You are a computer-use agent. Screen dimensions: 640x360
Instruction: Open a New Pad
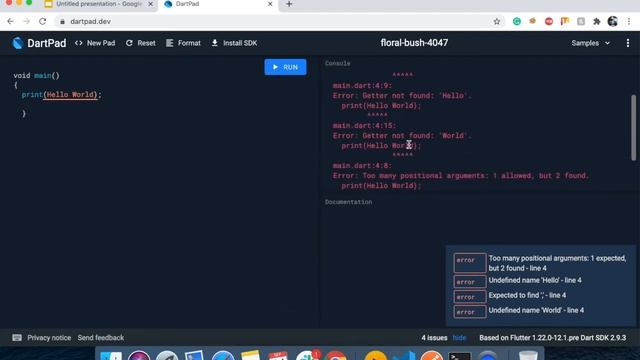pos(95,43)
